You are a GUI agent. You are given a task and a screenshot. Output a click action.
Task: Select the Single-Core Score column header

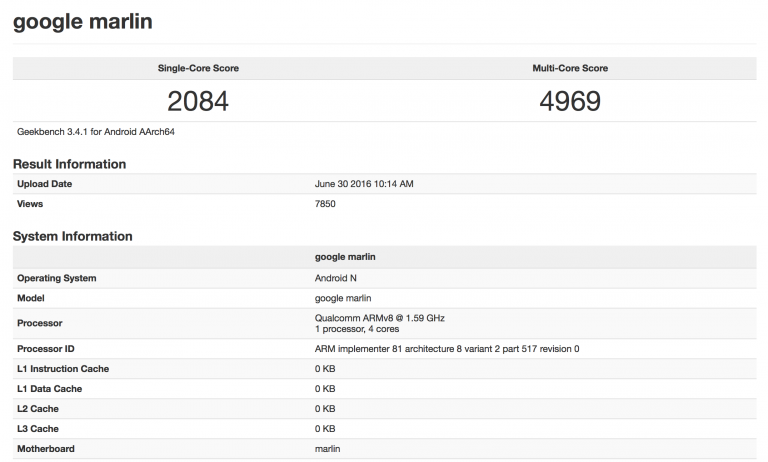pos(198,68)
